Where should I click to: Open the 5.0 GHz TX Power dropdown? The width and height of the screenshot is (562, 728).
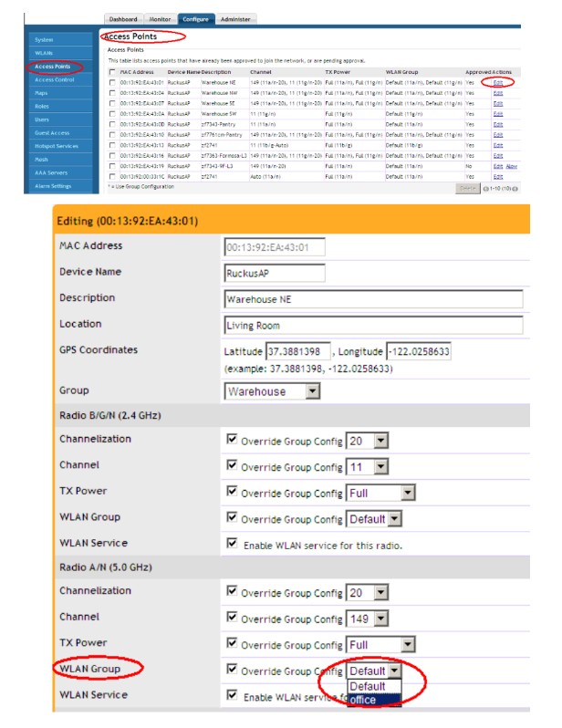pyautogui.click(x=380, y=644)
